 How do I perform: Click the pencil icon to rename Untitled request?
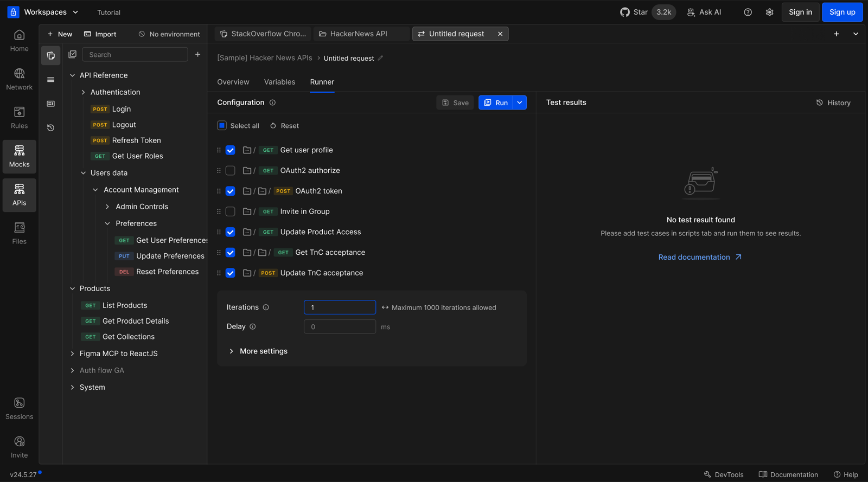pyautogui.click(x=380, y=58)
